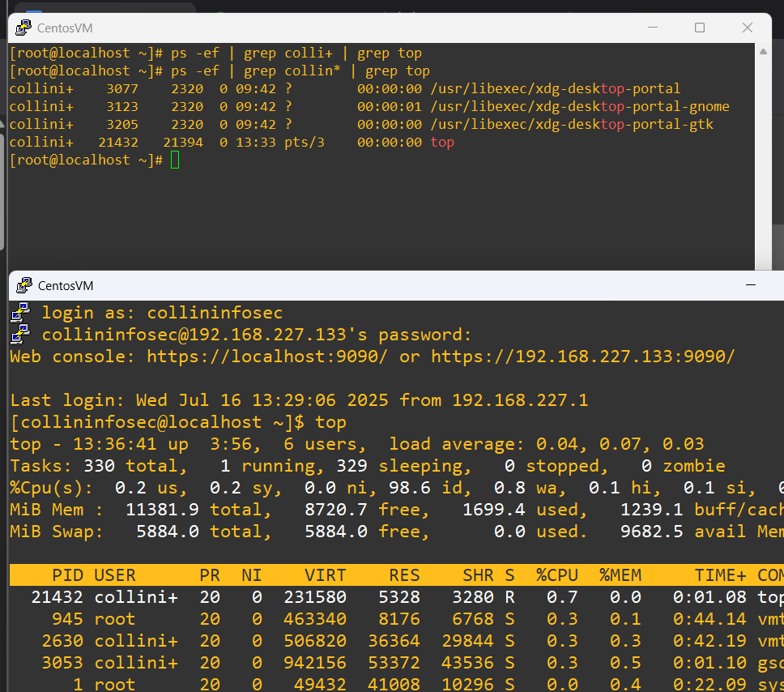
Task: Select the PID 21432 process row in top output
Action: [x=324, y=597]
